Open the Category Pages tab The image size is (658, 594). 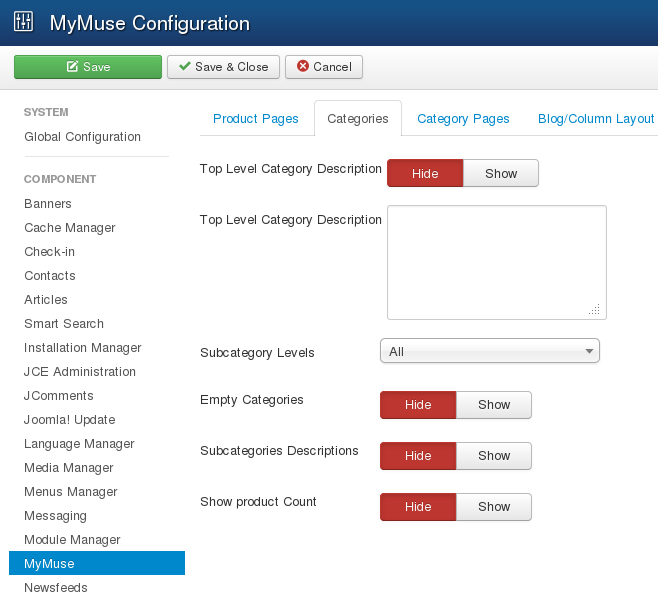pos(463,118)
